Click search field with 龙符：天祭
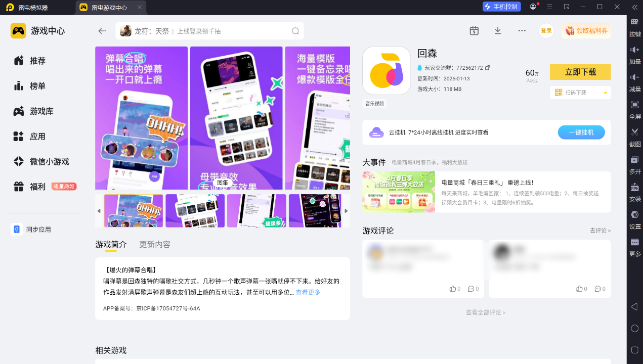Image resolution: width=643 pixels, height=364 pixels. [210, 31]
